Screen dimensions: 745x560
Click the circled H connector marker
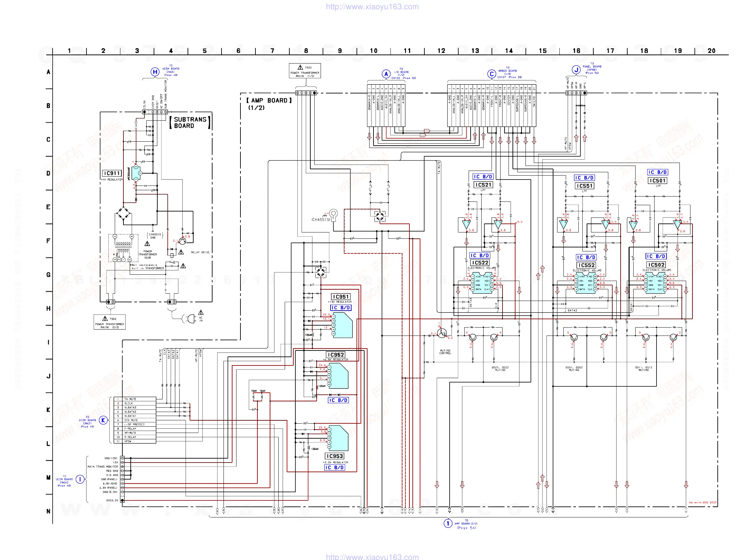click(x=155, y=72)
